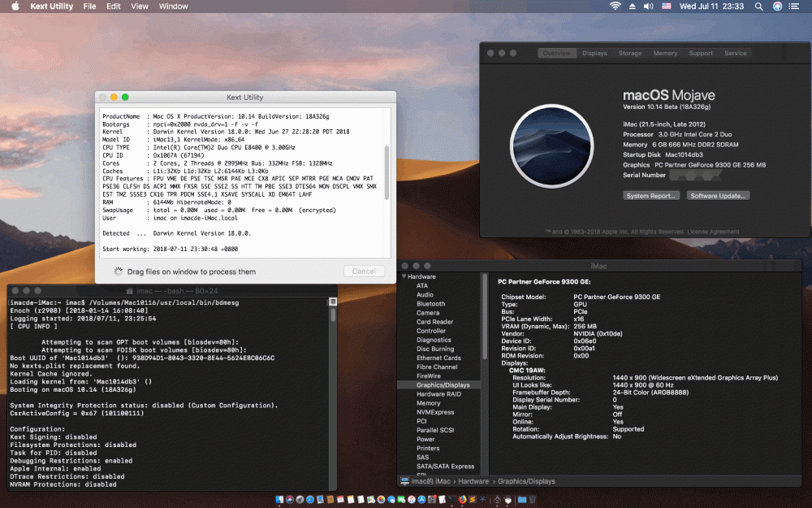This screenshot has width=812, height=508.
Task: Open Maps from the Dock
Action: coord(371,500)
